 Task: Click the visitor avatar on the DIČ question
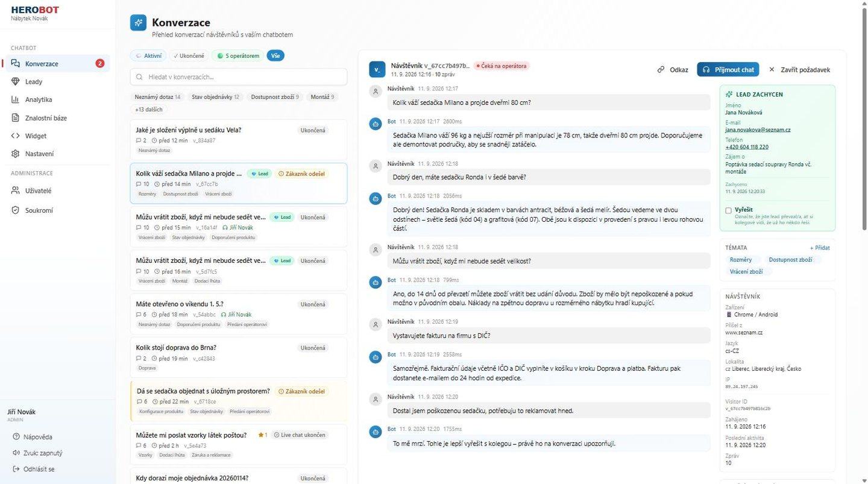(376, 324)
